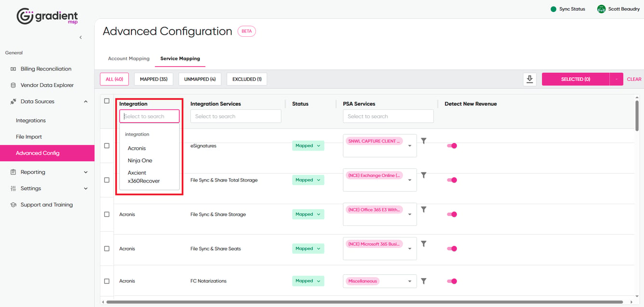644x307 pixels.
Task: Filter by ALL (40) services
Action: 114,79
